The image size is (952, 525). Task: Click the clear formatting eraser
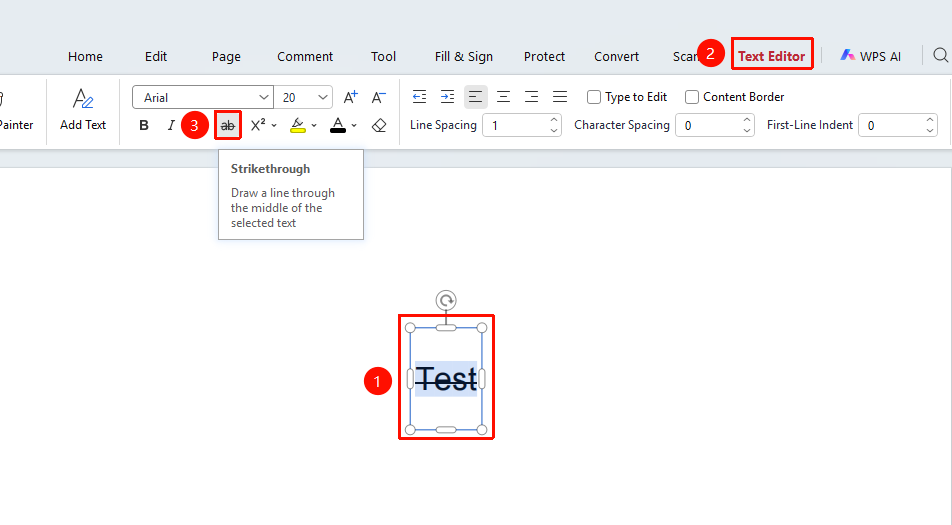379,126
